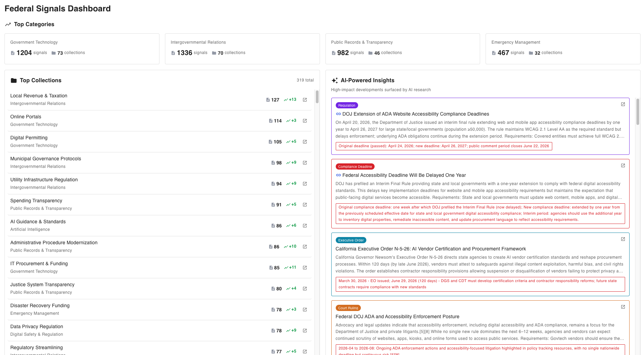Open external link on Federal Accessibility Deadline insight

tap(623, 165)
